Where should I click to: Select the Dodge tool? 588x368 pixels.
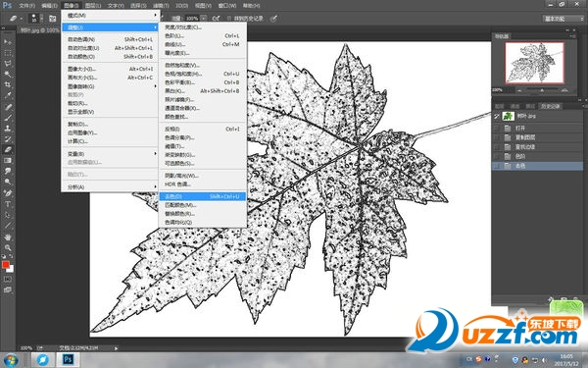(8, 183)
